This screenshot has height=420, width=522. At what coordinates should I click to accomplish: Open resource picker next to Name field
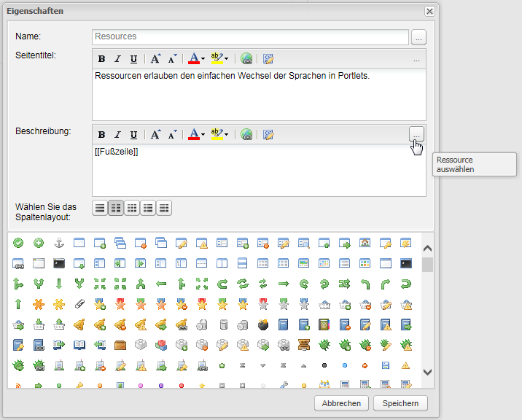(418, 37)
